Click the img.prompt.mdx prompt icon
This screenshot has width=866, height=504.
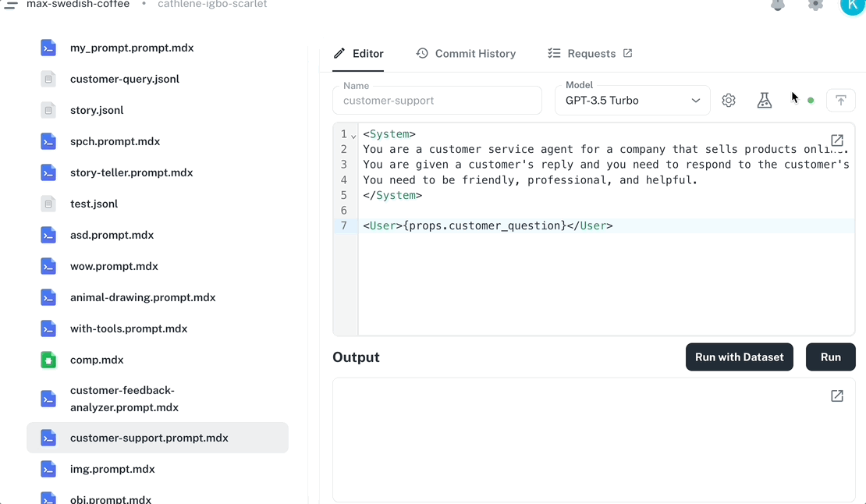[48, 469]
